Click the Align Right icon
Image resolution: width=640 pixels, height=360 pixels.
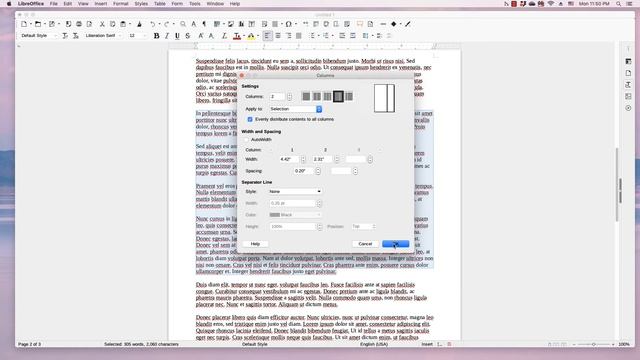tap(289, 36)
